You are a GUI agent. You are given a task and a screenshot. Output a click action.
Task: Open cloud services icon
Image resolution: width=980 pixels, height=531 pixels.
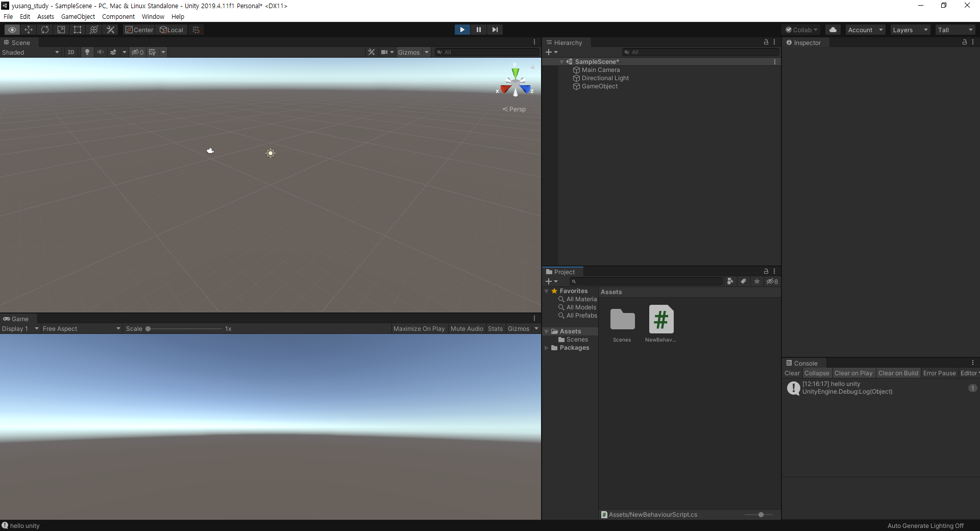coord(833,30)
